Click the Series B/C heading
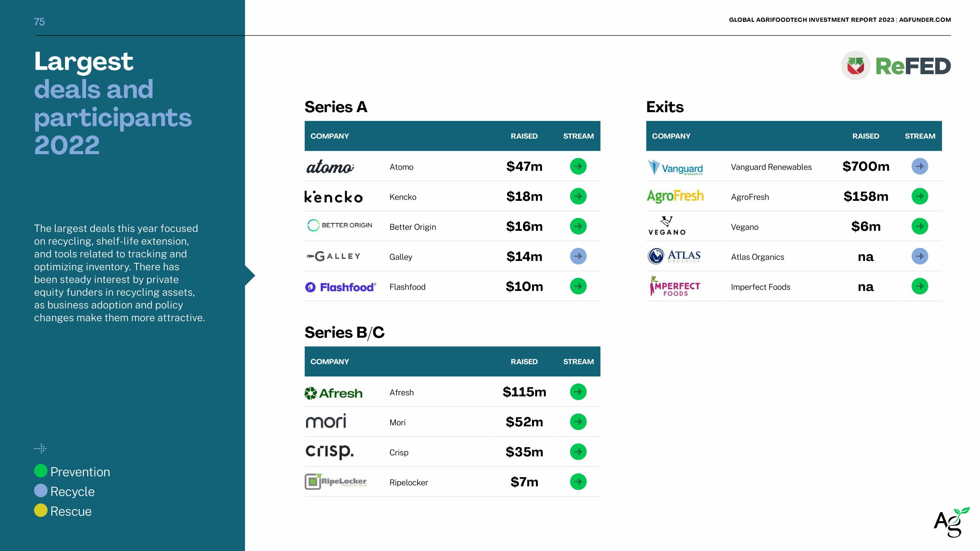Screen dimensions: 980x551 [345, 333]
